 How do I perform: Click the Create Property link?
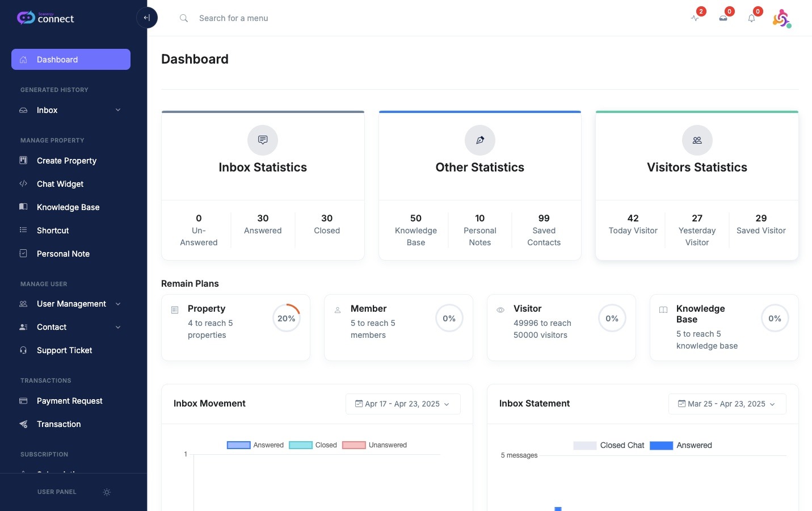[x=66, y=161]
